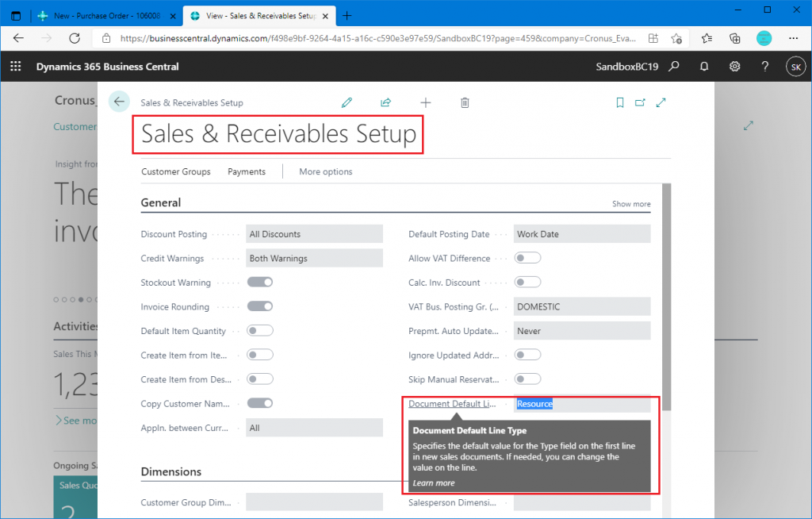Open the VAT Bus. Posting Gr. field

[582, 306]
